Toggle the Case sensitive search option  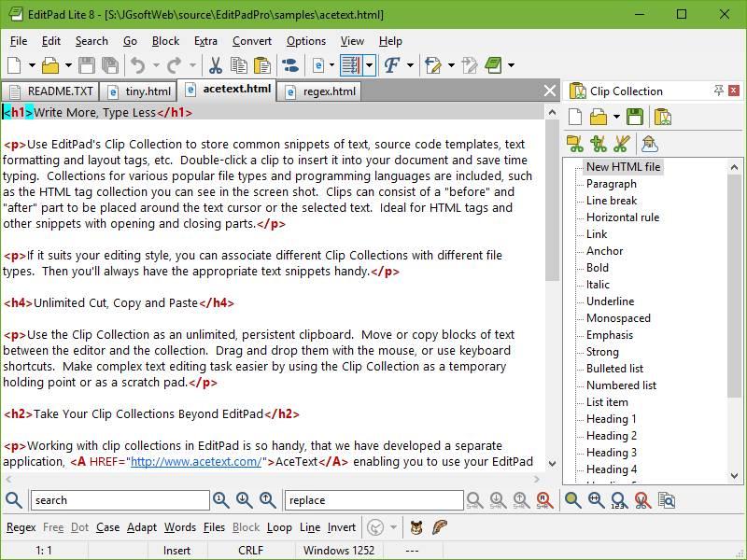pyautogui.click(x=107, y=527)
